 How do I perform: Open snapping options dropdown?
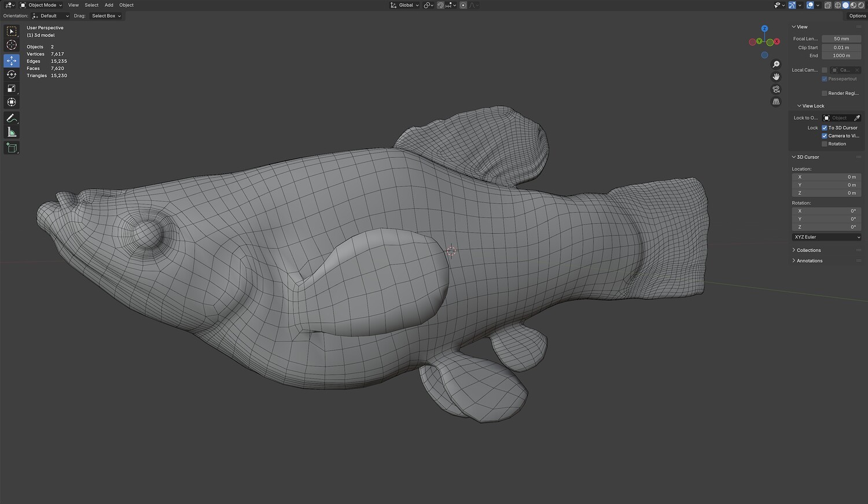(450, 5)
